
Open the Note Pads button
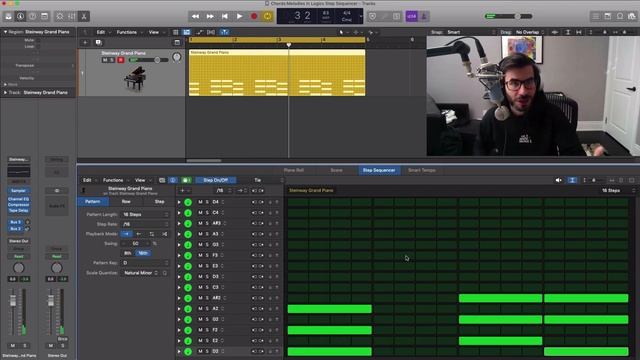pyautogui.click(x=608, y=16)
